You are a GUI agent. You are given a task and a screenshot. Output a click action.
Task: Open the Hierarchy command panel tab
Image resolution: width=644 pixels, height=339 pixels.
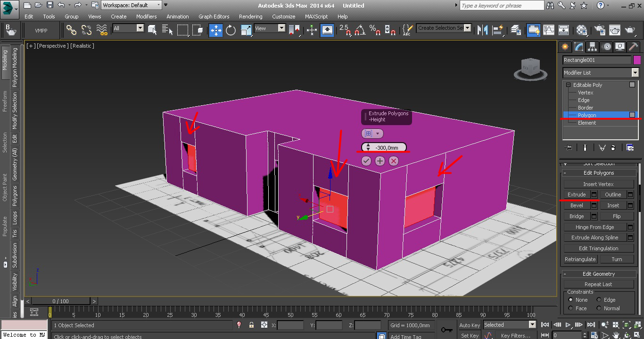(x=592, y=47)
